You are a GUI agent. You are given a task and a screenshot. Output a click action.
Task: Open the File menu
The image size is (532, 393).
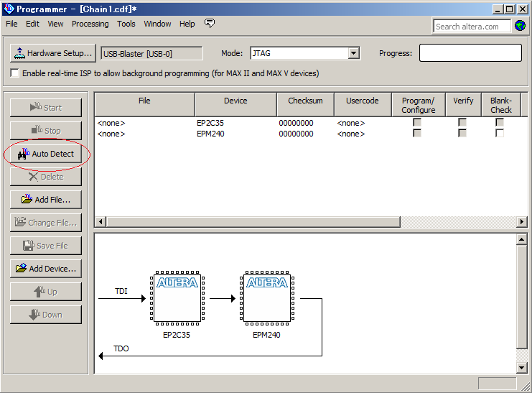(x=12, y=24)
